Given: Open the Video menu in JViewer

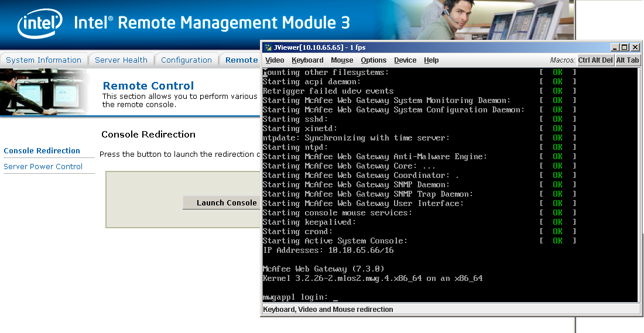Looking at the screenshot, I should click(x=275, y=60).
